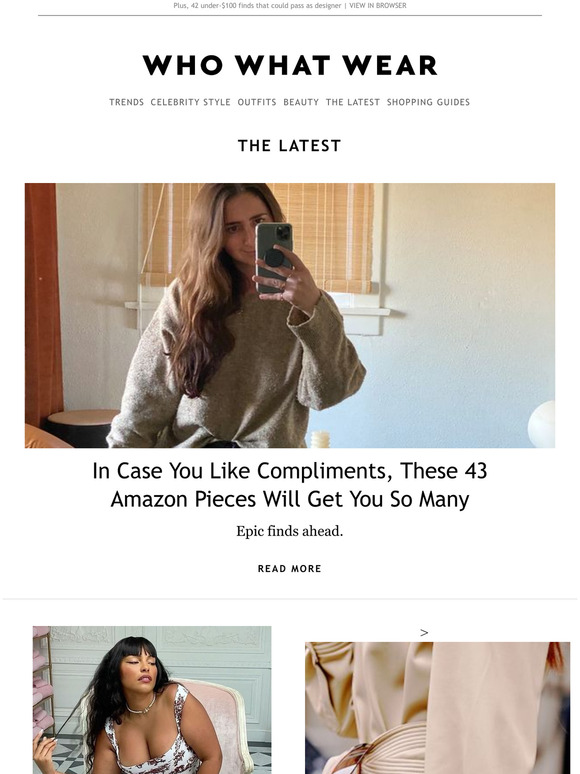Click The Latest section heading
Image resolution: width=580 pixels, height=774 pixels.
[x=290, y=146]
